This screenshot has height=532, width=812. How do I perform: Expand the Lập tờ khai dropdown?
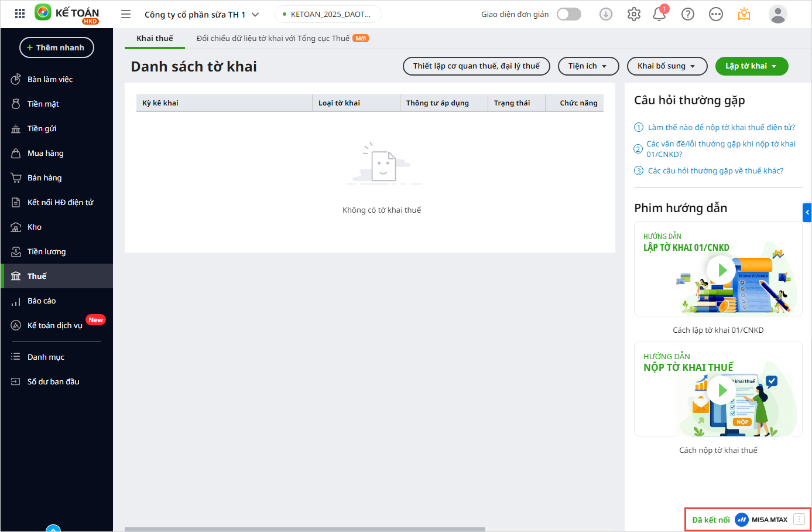[x=751, y=66]
